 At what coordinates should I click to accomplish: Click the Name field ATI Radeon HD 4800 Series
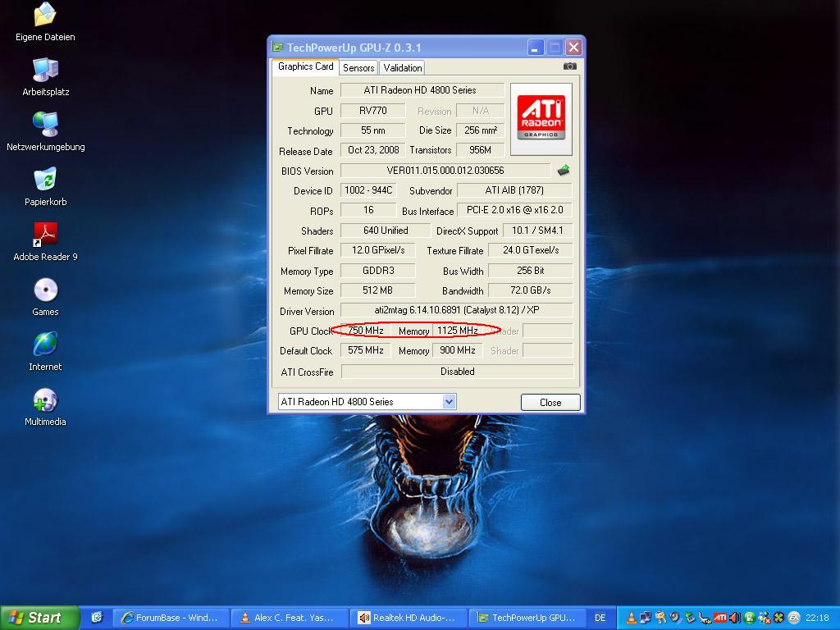tap(422, 90)
